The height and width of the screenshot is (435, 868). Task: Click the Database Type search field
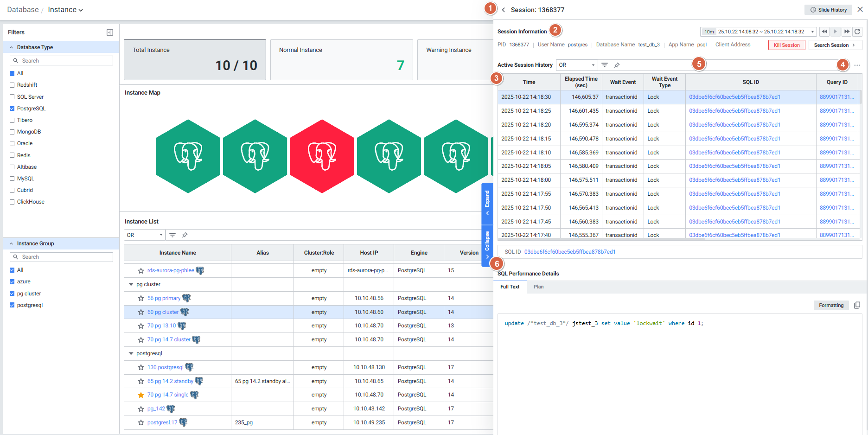(x=61, y=61)
